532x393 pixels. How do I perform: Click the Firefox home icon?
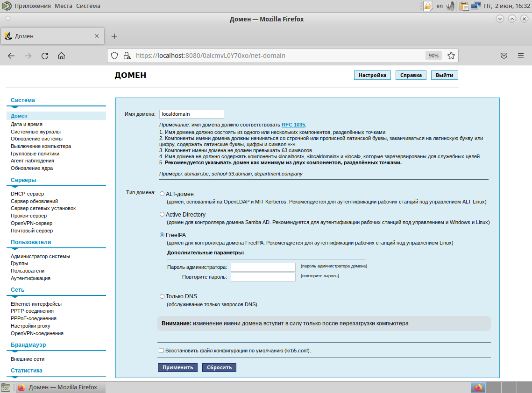[61, 56]
